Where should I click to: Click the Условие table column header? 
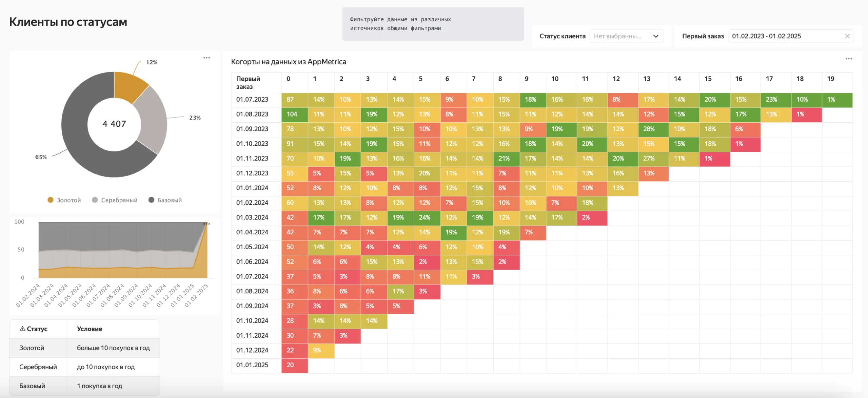[x=90, y=329]
